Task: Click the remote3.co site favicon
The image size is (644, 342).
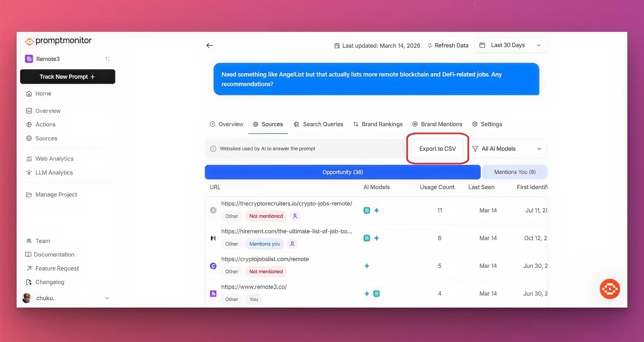Action: point(213,294)
